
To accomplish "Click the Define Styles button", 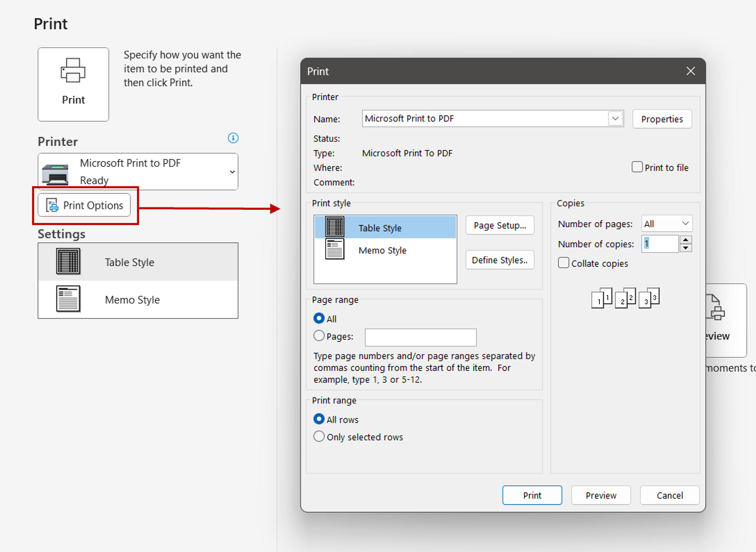I will (499, 260).
